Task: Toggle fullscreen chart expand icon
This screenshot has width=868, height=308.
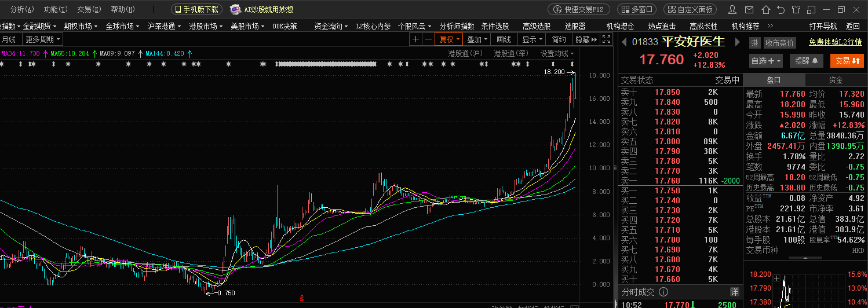Action: coord(606,39)
